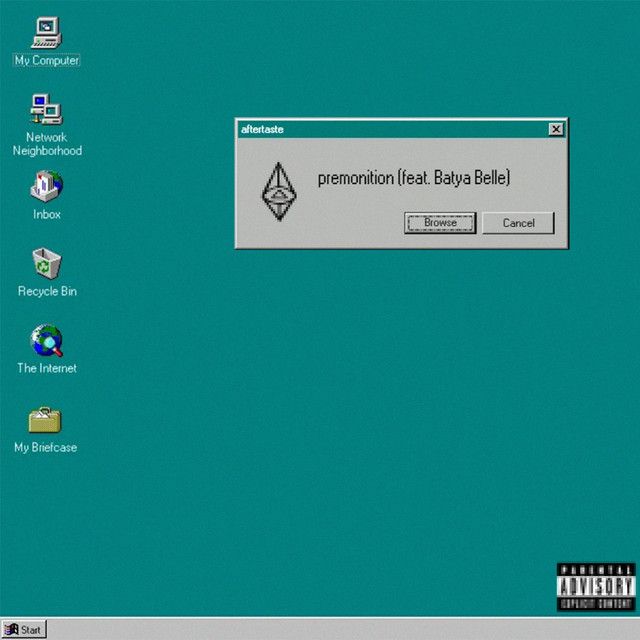Click the Inbox label text
Image resolution: width=640 pixels, height=640 pixels.
47,214
